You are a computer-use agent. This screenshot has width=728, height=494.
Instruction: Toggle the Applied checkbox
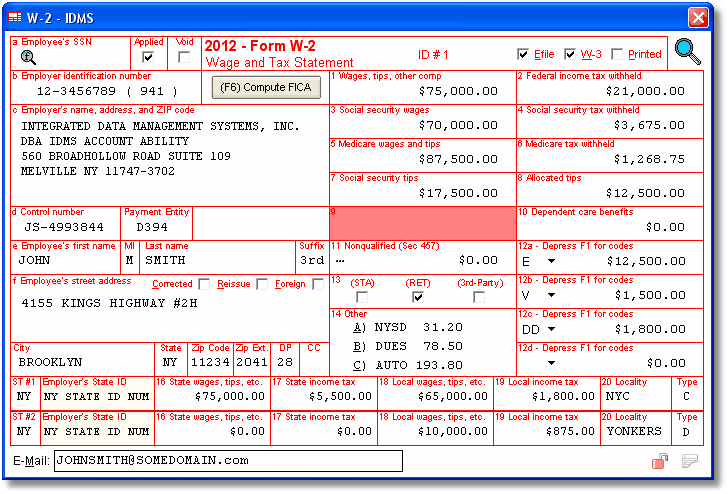(148, 57)
